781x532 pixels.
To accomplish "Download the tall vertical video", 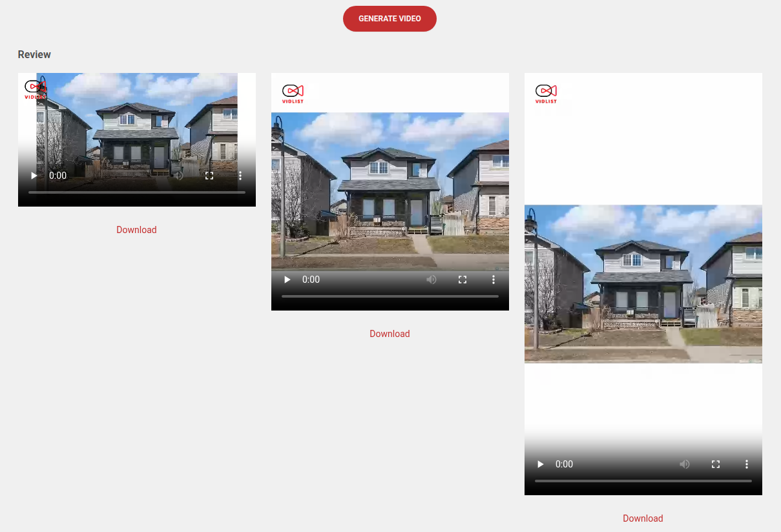I will (643, 518).
